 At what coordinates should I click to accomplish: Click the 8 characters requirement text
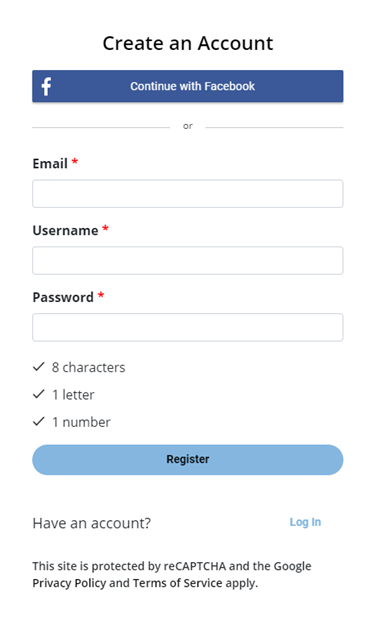coord(88,367)
